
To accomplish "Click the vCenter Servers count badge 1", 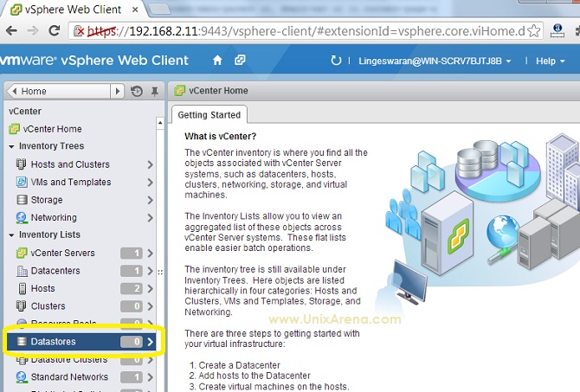I will click(x=132, y=254).
